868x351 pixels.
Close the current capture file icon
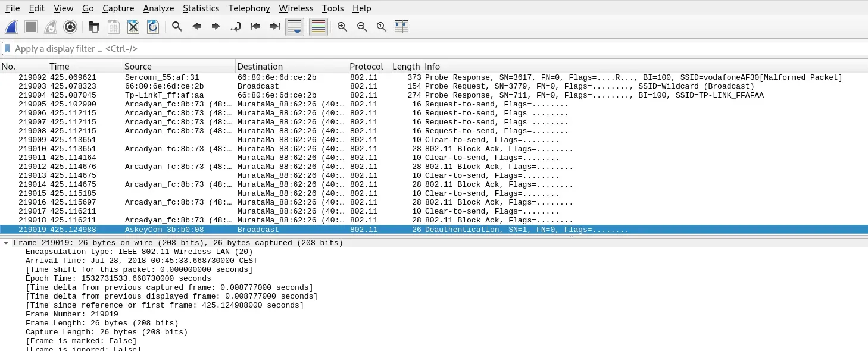point(133,27)
